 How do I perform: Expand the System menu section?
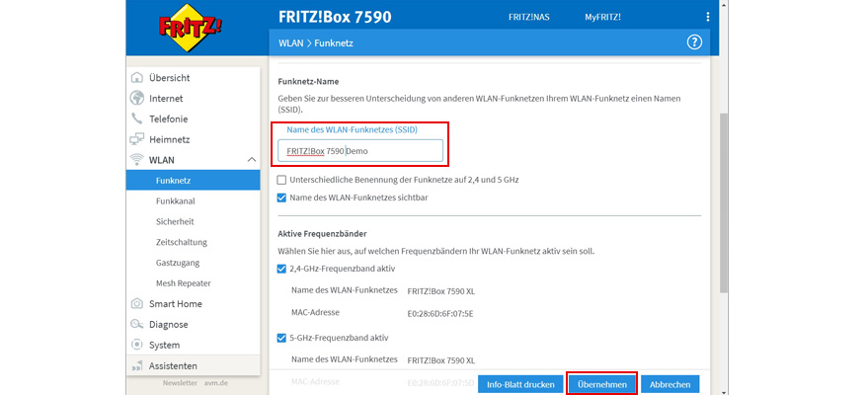(164, 345)
